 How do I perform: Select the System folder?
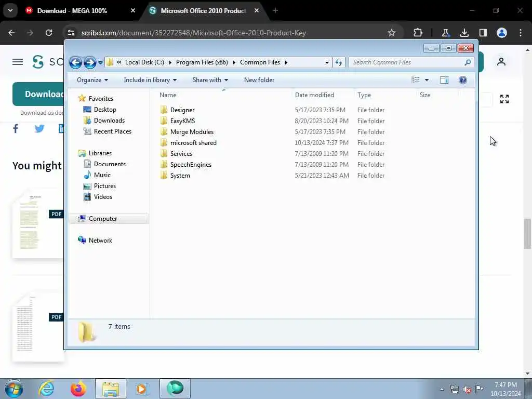[180, 176]
